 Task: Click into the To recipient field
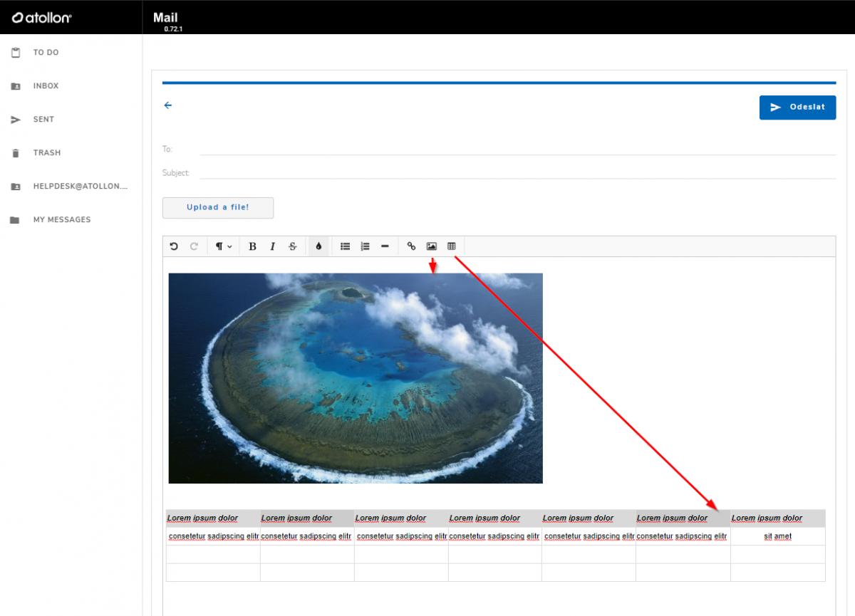517,149
